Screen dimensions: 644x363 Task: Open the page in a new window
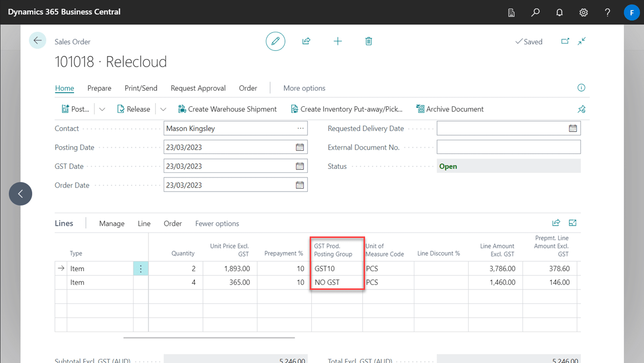click(565, 41)
